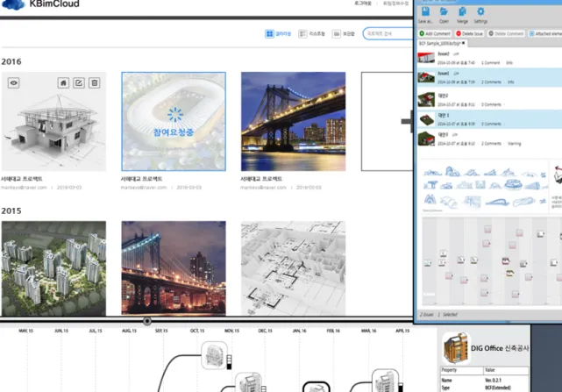The image size is (562, 392).
Task: Click the Name property row Ver. 0.2.1
Action: click(485, 380)
